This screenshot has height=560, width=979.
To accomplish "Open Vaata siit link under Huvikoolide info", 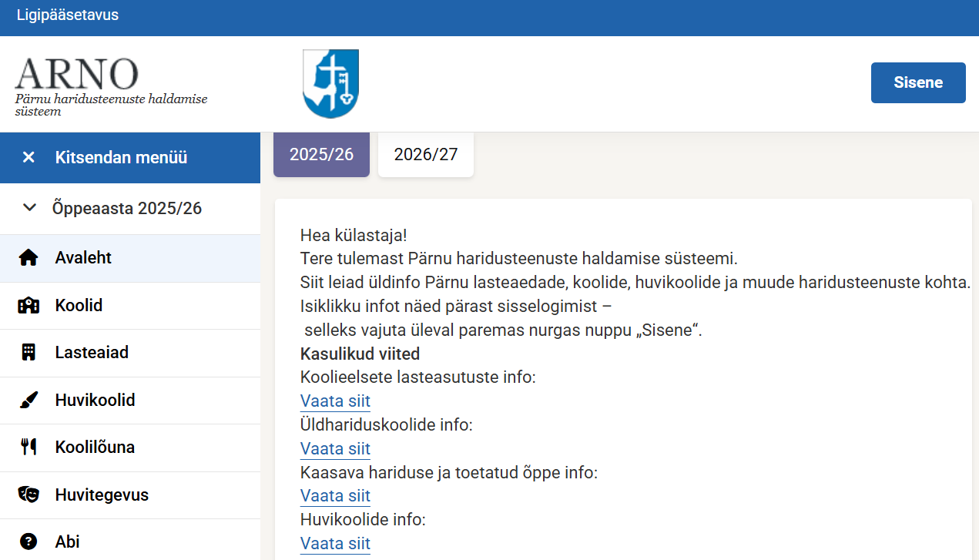I will 335,544.
